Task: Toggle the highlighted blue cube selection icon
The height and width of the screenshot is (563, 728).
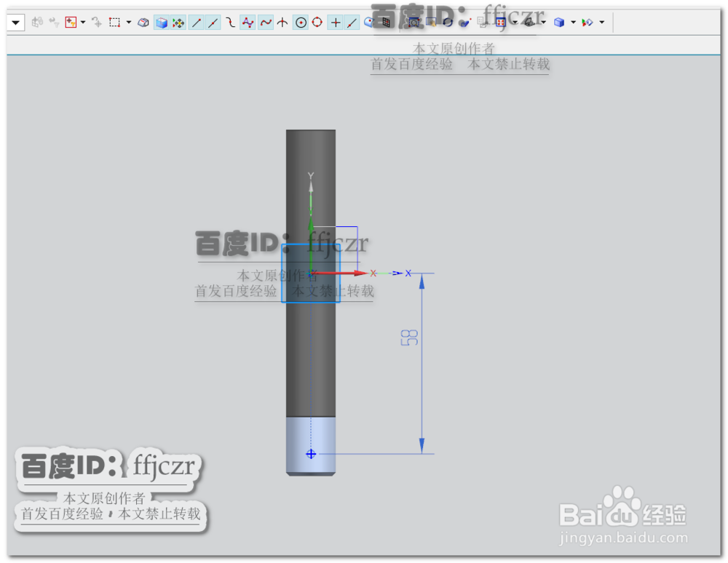Action: tap(161, 23)
